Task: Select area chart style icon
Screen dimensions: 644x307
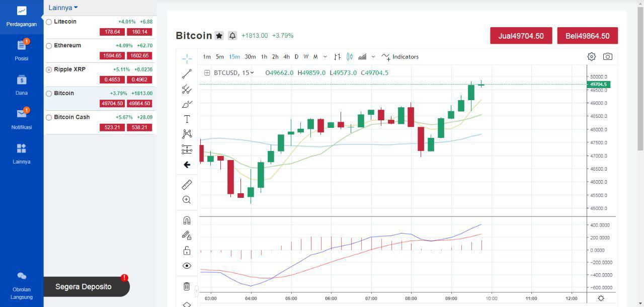Action: (362, 57)
